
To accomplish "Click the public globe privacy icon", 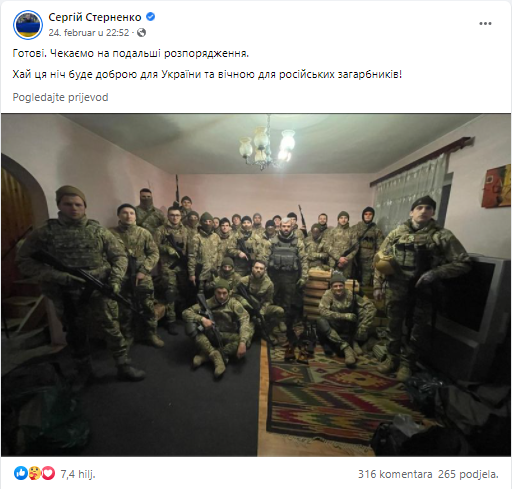I will tap(141, 33).
